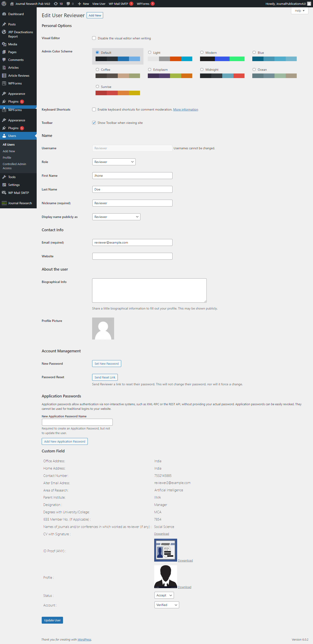The width and height of the screenshot is (313, 644).
Task: Click the Ocean color palette swatch
Action: 275,76
